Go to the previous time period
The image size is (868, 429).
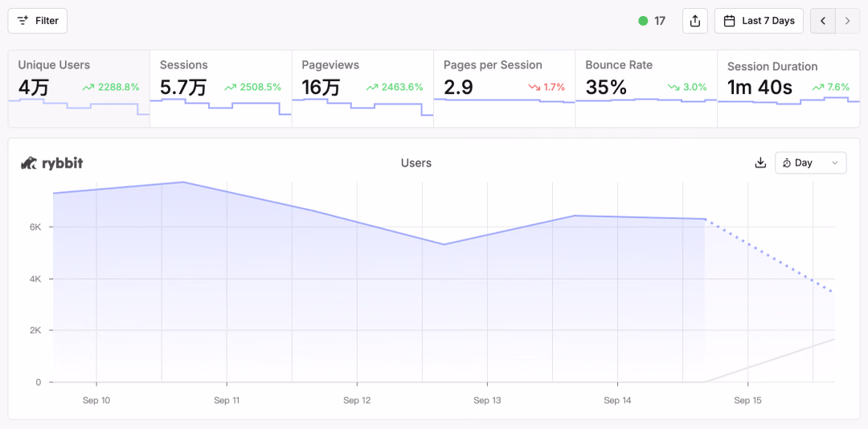823,21
